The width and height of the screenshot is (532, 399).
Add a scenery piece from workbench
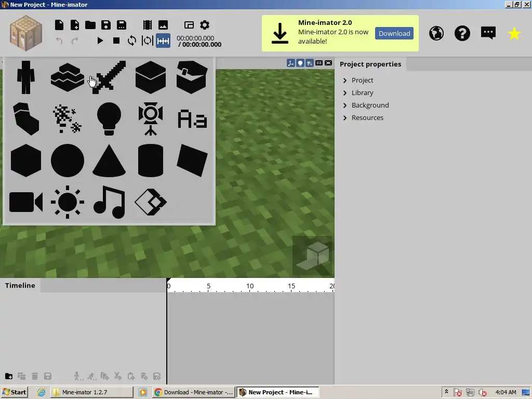[x=67, y=77]
